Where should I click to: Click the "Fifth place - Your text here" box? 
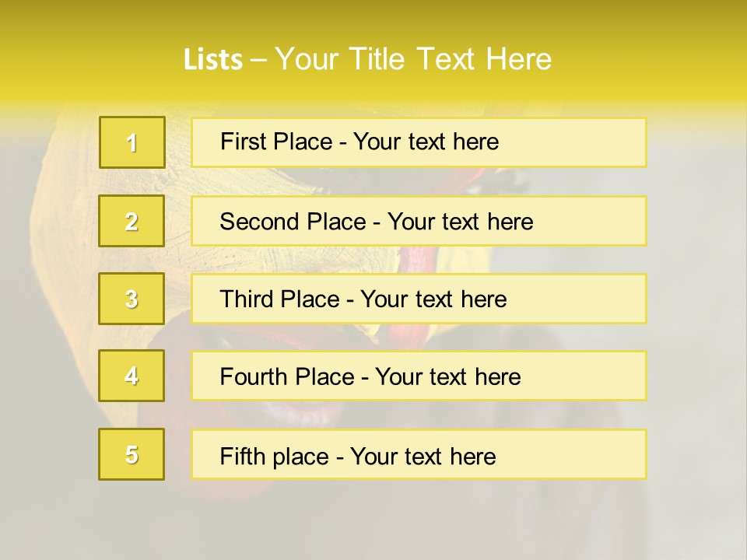pyautogui.click(x=419, y=454)
